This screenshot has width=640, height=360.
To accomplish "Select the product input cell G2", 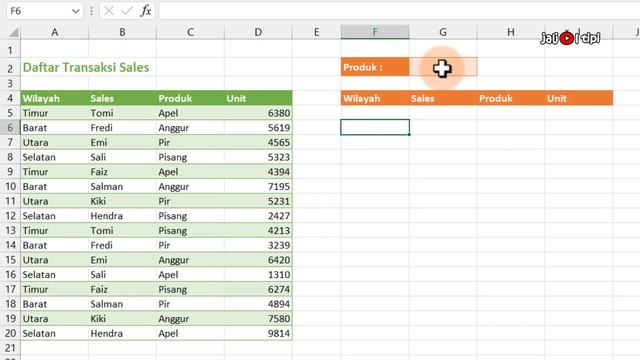I will point(443,67).
